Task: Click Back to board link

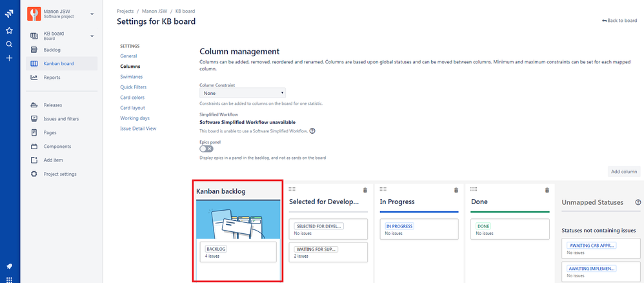Action: (x=619, y=20)
